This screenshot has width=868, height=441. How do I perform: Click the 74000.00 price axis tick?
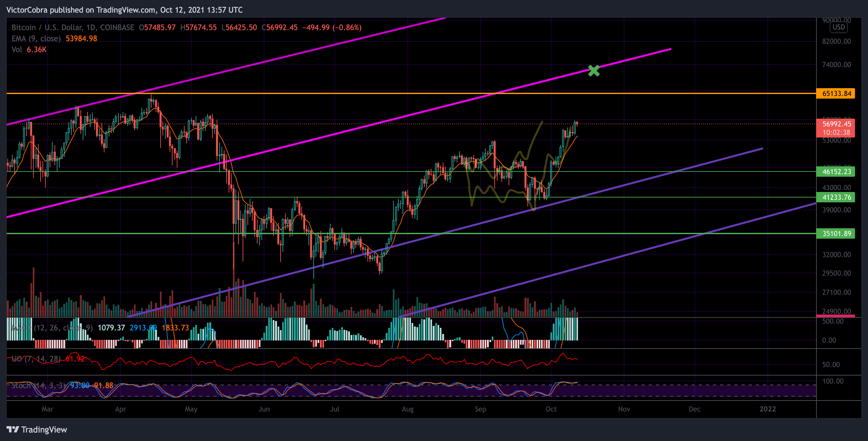(836, 65)
